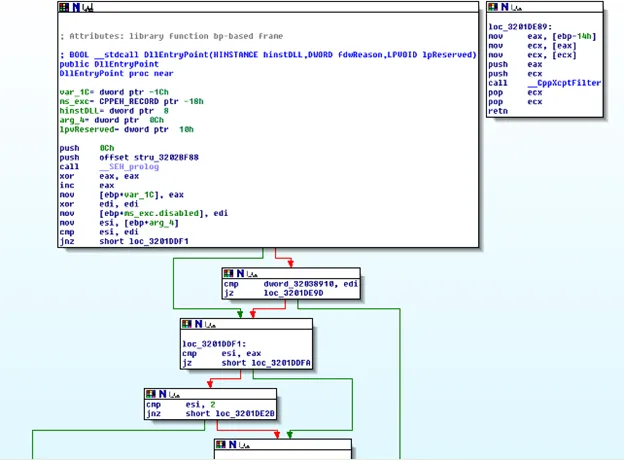Select the 'push ecx' instruction
The height and width of the screenshot is (460, 624).
(x=515, y=74)
